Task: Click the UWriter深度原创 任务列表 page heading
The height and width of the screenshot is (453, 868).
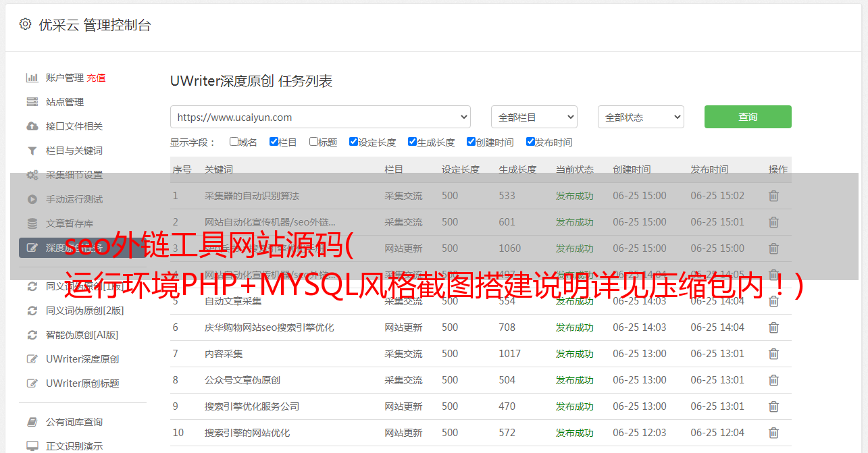Action: [251, 82]
